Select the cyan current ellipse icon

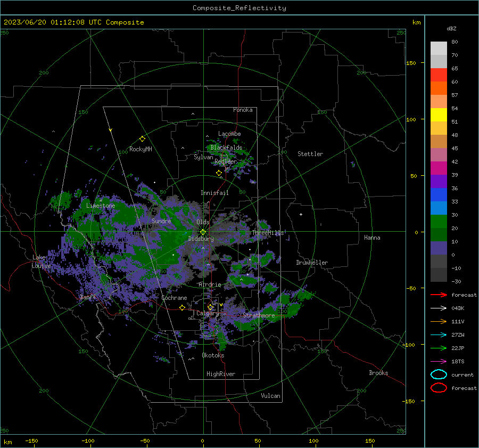(x=439, y=374)
